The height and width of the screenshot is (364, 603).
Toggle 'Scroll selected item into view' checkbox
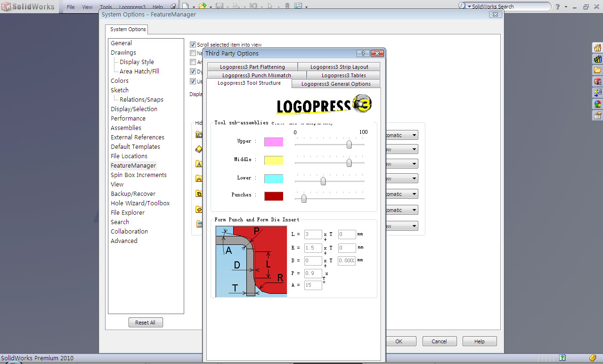click(193, 45)
